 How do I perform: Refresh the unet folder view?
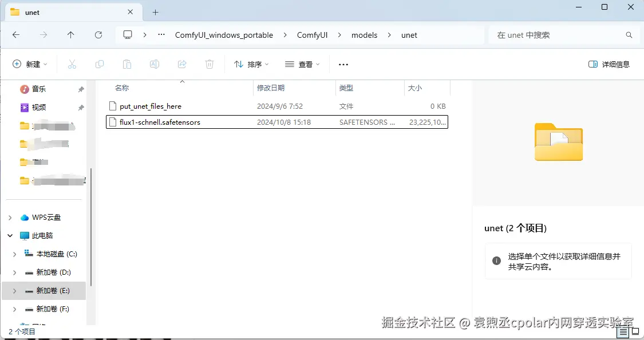click(98, 35)
